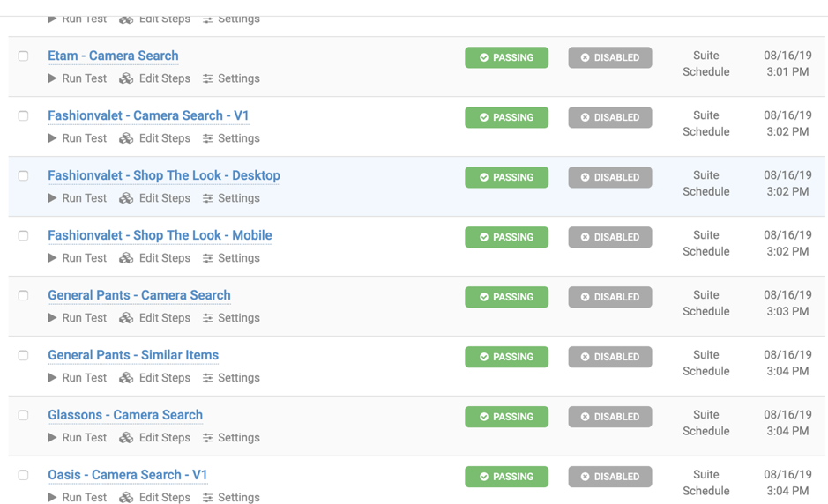
Task: Tick the Glassons - Camera Search checkbox
Action: click(24, 415)
